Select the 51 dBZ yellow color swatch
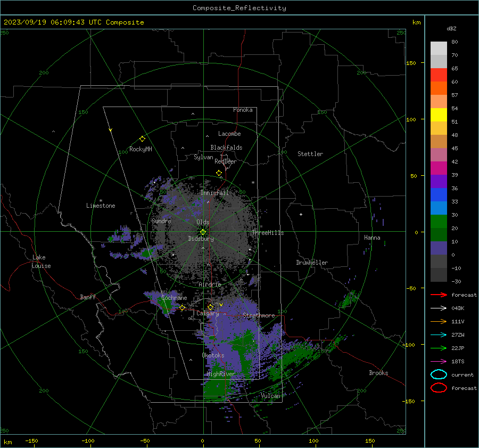Screen dimensions: 479x448 coord(439,115)
